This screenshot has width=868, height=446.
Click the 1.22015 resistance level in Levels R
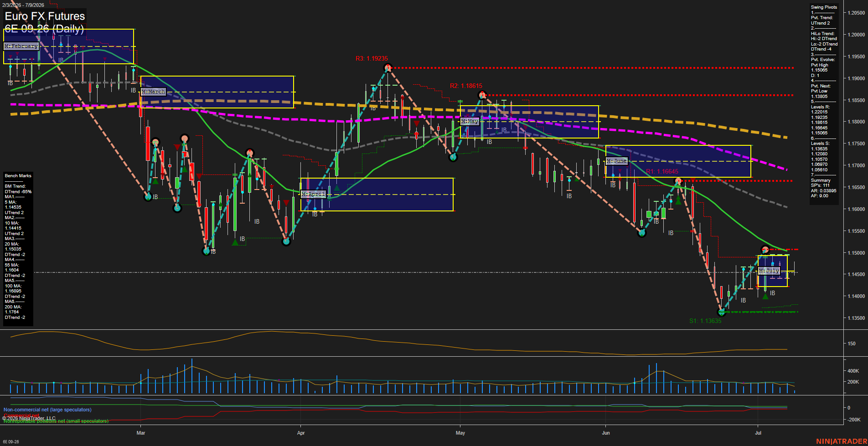point(819,112)
